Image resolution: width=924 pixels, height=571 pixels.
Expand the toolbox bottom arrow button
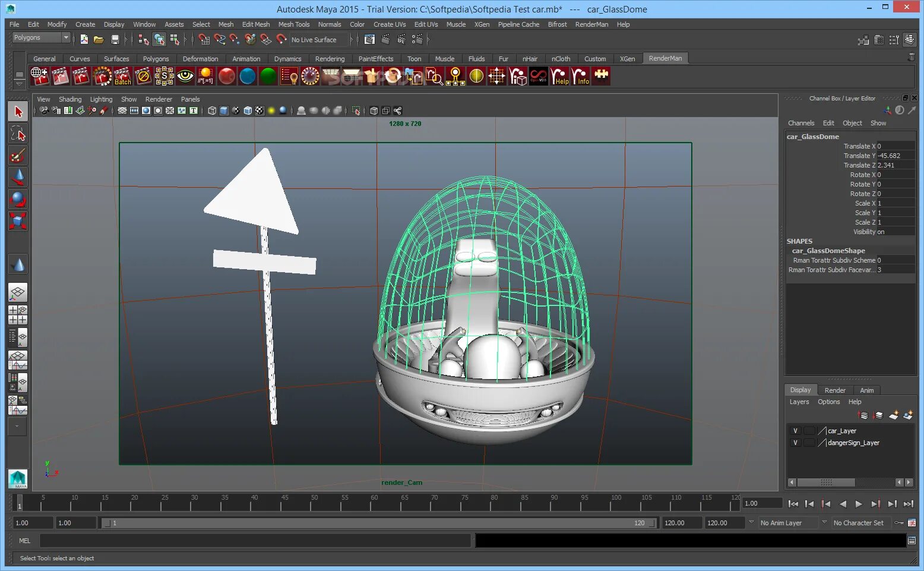coord(17,426)
